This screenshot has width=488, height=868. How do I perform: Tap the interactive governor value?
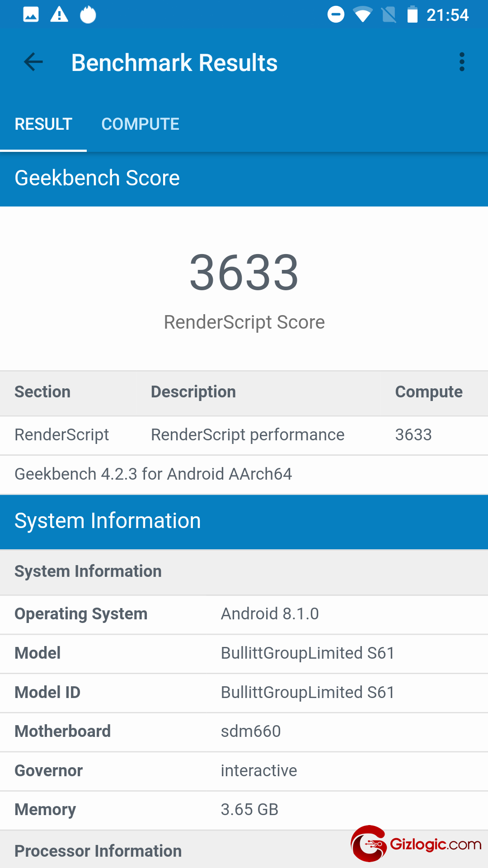click(x=259, y=771)
